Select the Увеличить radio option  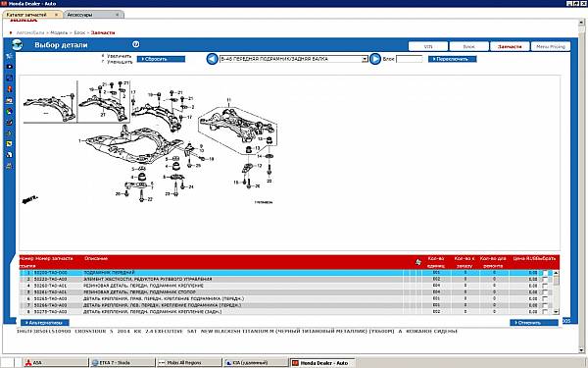tap(103, 56)
